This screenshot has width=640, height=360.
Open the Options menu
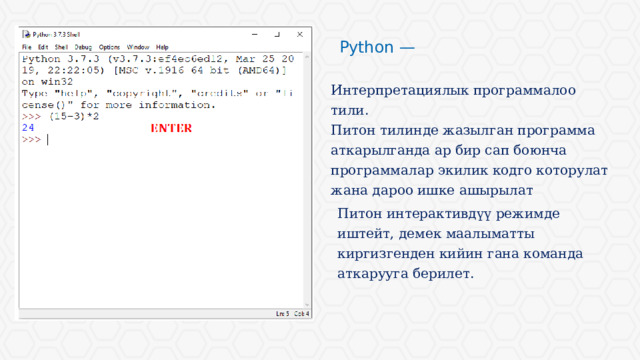click(109, 47)
